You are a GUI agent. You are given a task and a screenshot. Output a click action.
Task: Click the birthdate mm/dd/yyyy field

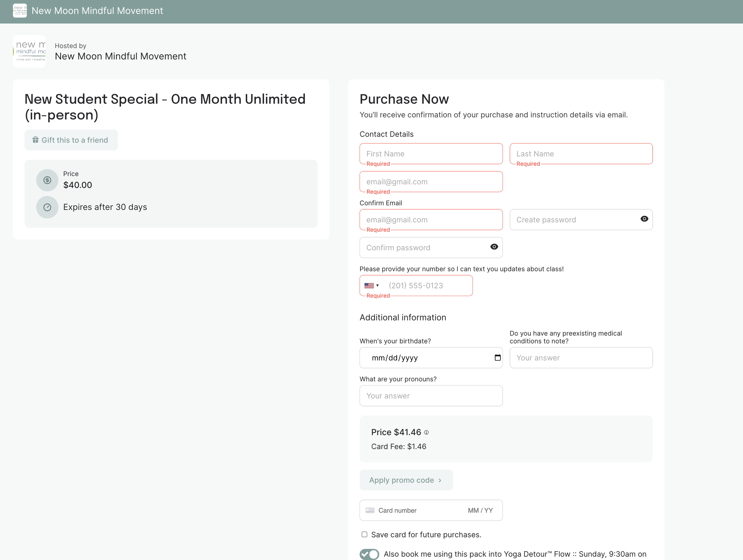click(431, 358)
